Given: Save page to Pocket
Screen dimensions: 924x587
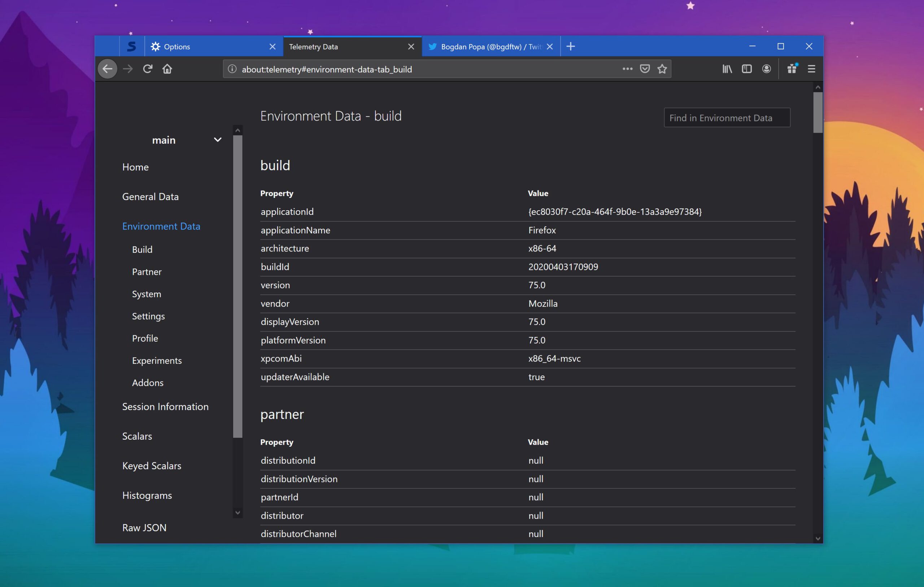Looking at the screenshot, I should (645, 69).
